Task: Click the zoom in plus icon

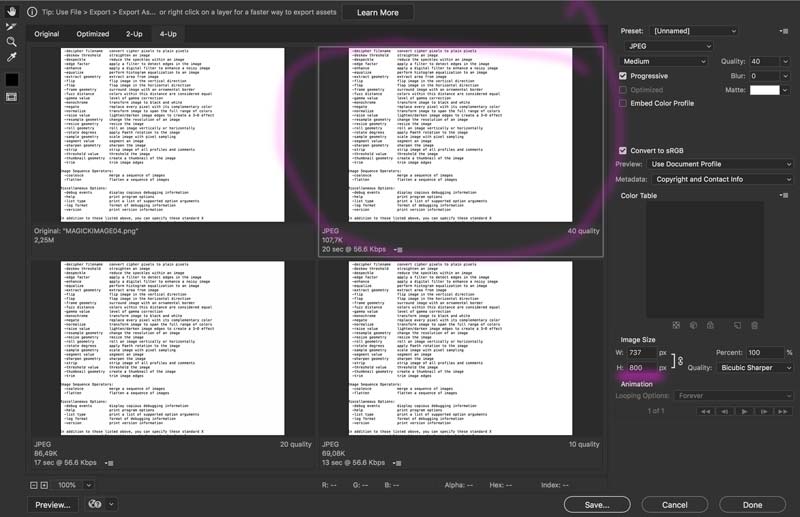Action: coord(44,485)
